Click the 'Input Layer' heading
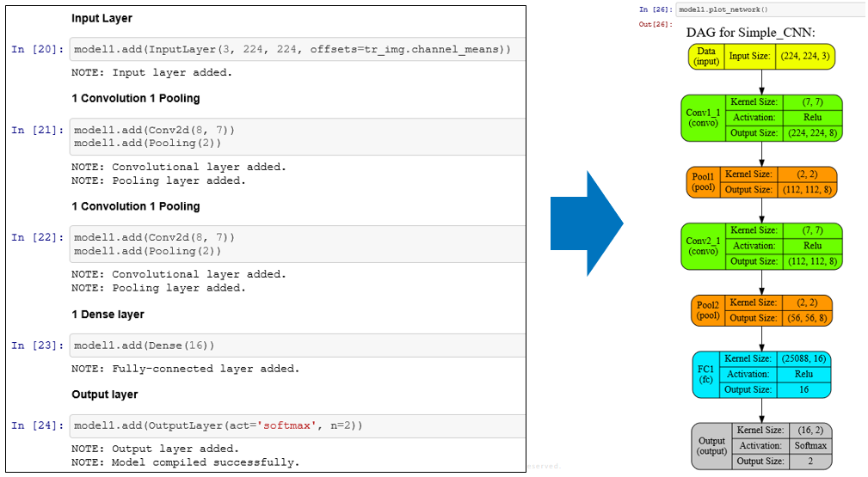 click(x=102, y=18)
